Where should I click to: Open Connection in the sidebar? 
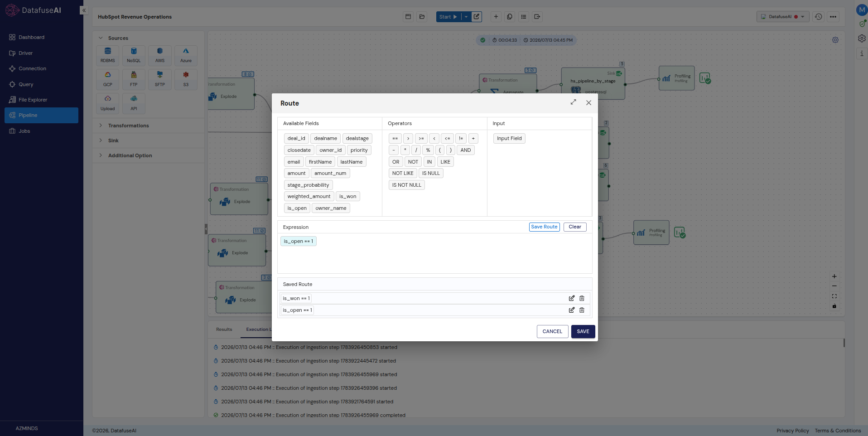pos(41,68)
